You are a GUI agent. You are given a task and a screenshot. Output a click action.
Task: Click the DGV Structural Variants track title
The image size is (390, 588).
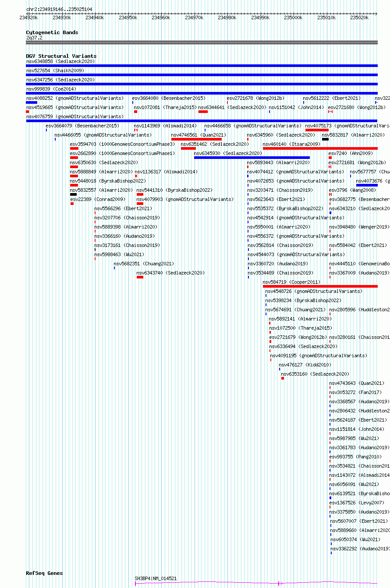(61, 56)
